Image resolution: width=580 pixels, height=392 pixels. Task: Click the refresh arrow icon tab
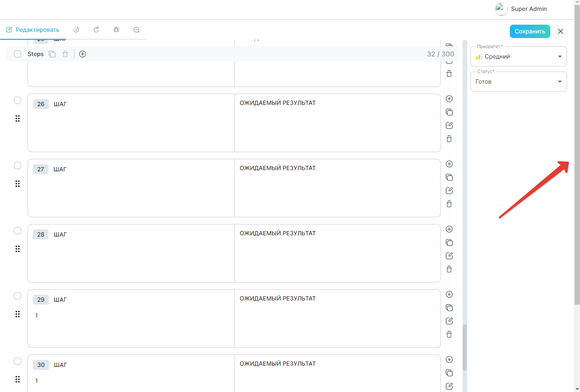click(96, 30)
